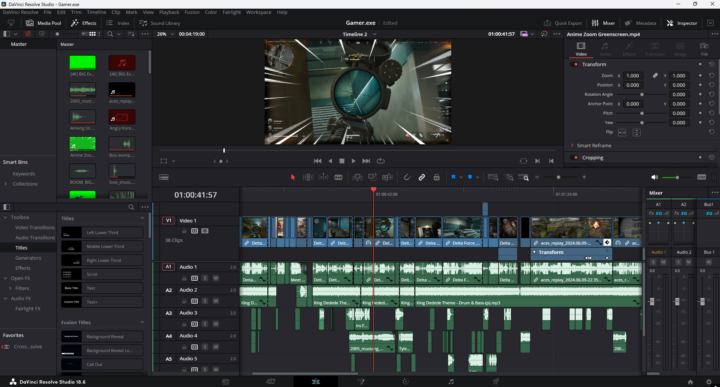Viewport: 720px width, 387px height.
Task: Select the Left Lower Third title
Action: point(102,233)
